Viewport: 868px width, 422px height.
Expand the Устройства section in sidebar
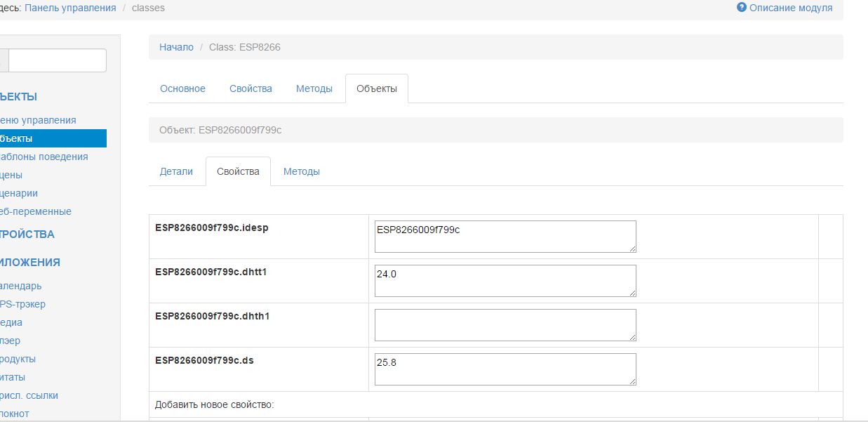pos(27,235)
